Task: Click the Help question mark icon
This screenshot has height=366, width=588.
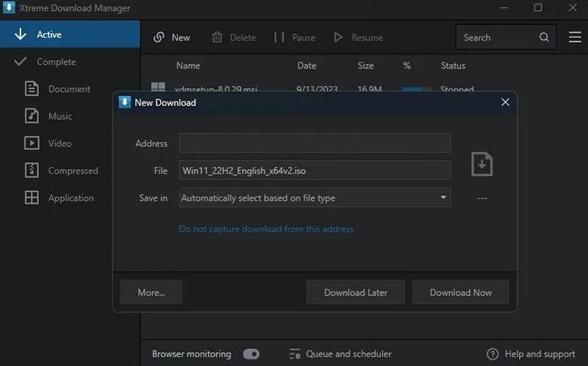Action: 492,354
